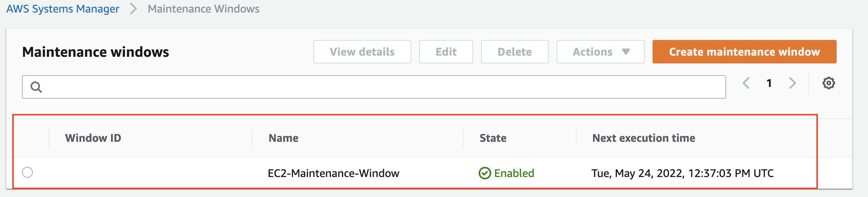Click the Maintenance Windows breadcrumb item
868x197 pixels.
click(204, 9)
